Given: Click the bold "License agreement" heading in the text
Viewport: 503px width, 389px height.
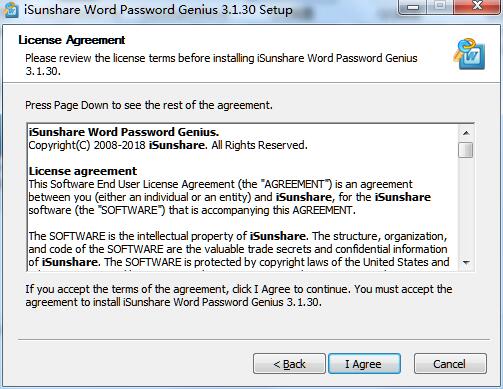Looking at the screenshot, I should point(83,171).
